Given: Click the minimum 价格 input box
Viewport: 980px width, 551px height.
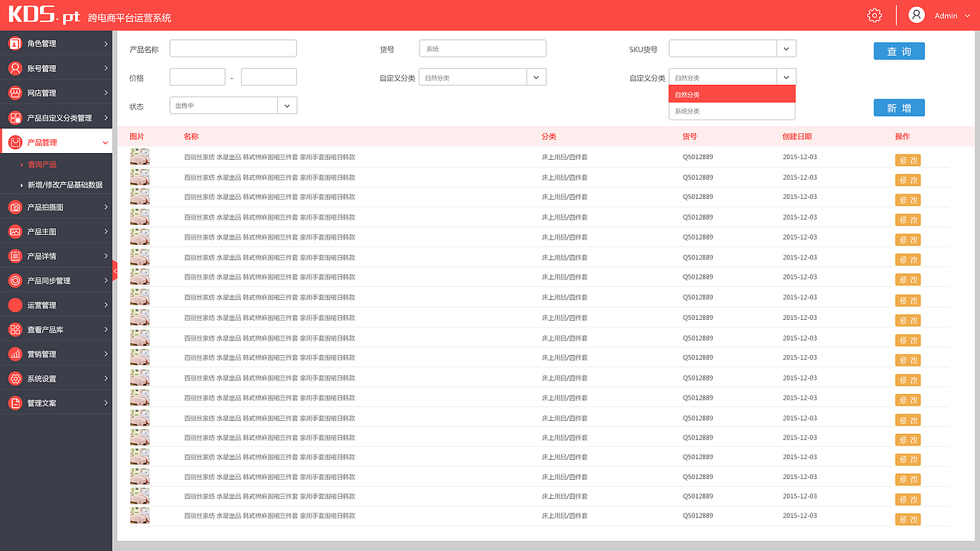Looking at the screenshot, I should 198,77.
